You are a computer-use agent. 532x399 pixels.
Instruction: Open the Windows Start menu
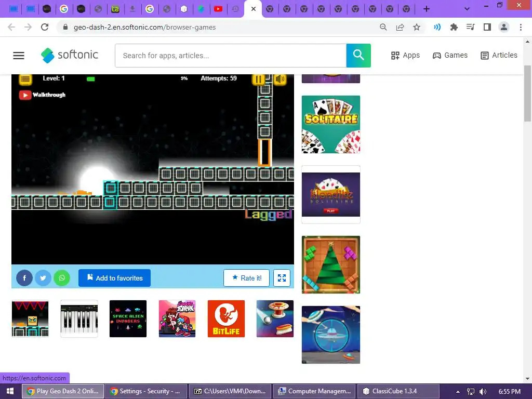[x=10, y=391]
